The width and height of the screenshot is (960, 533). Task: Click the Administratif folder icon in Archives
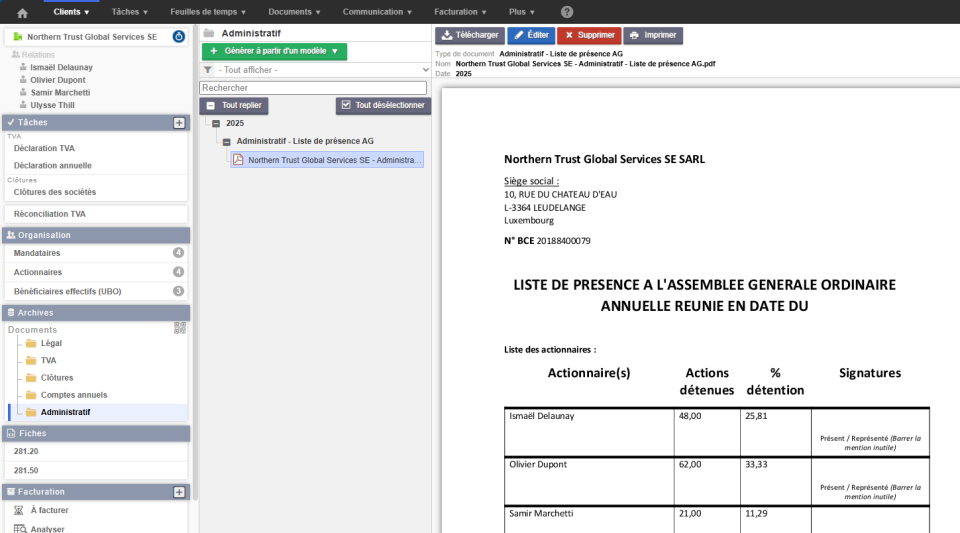[31, 412]
